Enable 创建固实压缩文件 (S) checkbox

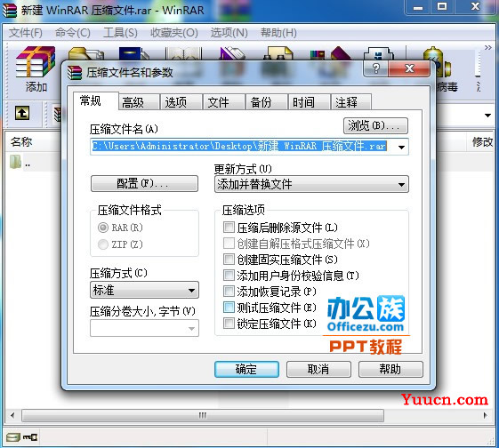pyautogui.click(x=229, y=260)
